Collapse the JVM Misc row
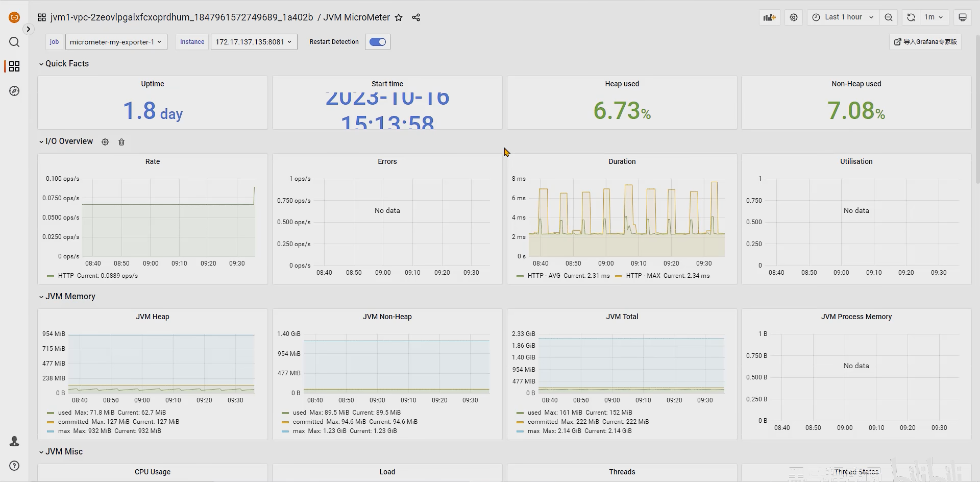The image size is (980, 482). click(61, 452)
